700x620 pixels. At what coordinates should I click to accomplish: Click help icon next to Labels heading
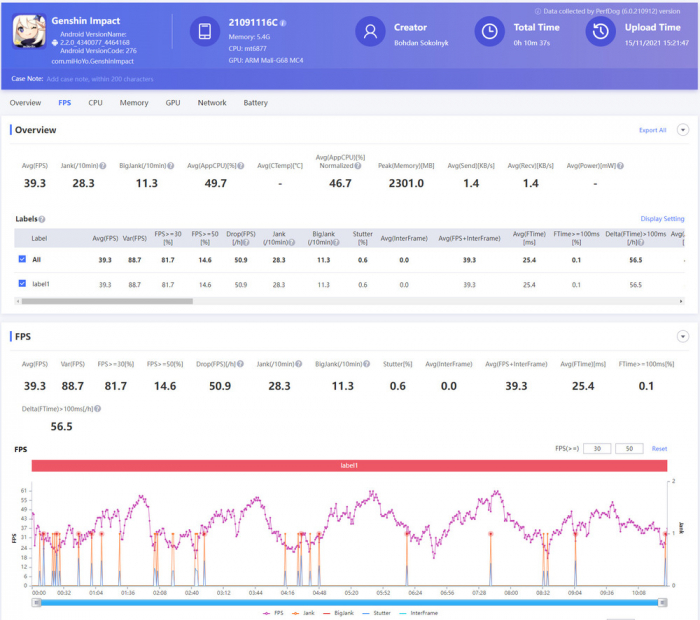[x=42, y=218]
